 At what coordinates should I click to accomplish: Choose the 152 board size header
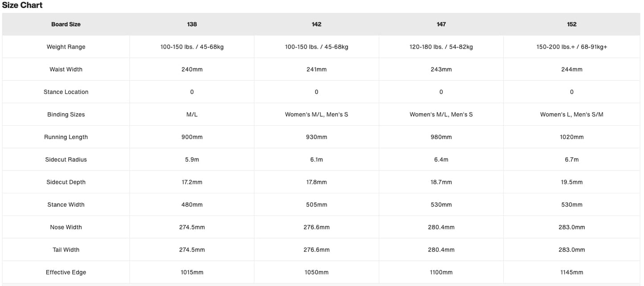coord(572,25)
